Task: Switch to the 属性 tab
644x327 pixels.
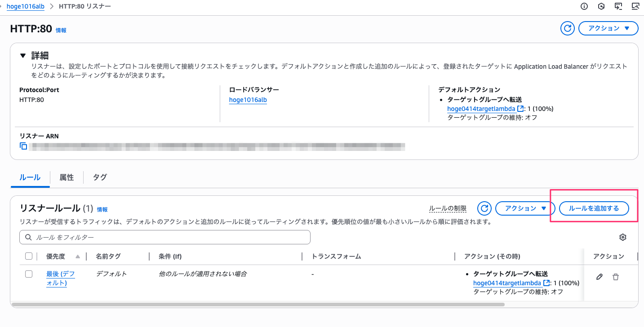Action: click(67, 177)
